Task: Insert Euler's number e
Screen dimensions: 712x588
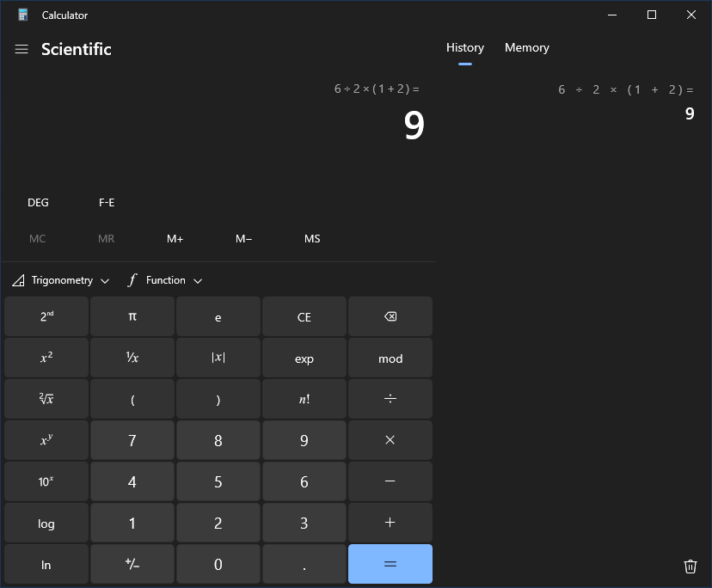Action: 218,316
